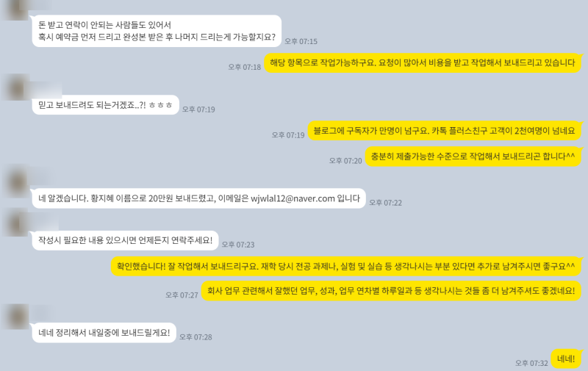Click the avatar above the 네 알겠습니다 message
This screenshot has height=371, width=588.
pyautogui.click(x=15, y=181)
